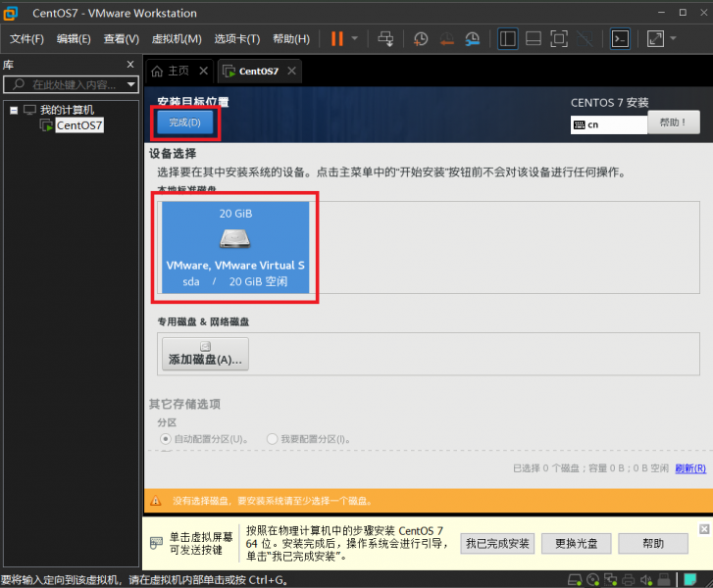
Task: Click the send Ctrl+Alt+Del icon
Action: tap(385, 39)
